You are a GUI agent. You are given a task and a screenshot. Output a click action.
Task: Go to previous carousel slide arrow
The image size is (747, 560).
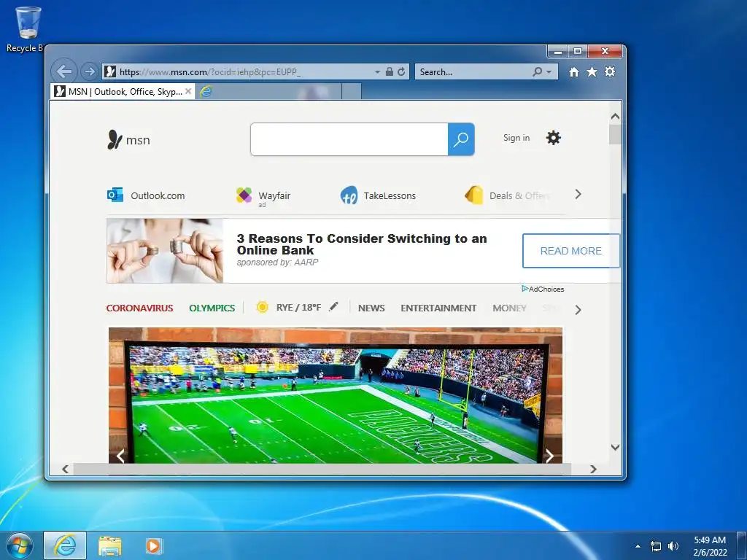pyautogui.click(x=120, y=456)
